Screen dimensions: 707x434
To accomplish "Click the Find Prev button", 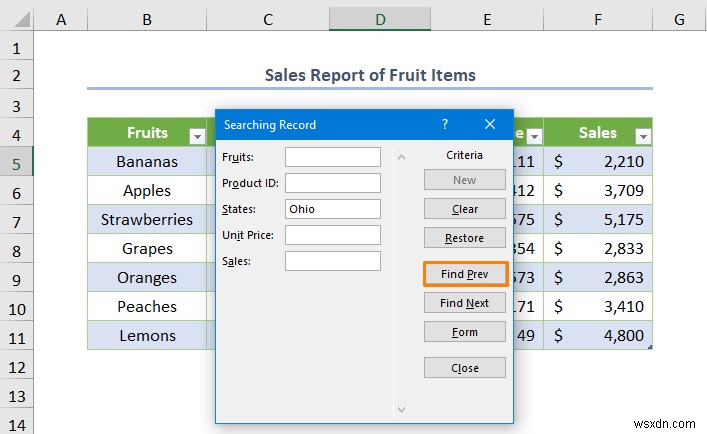I will point(465,274).
